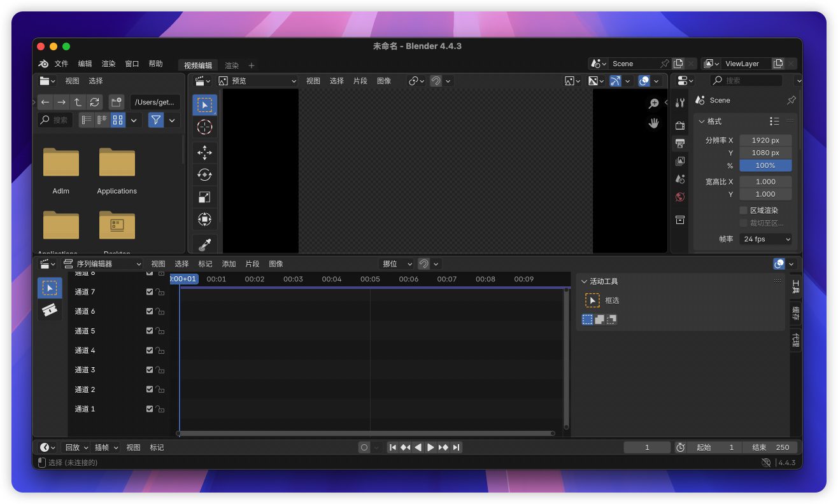Select the Move tool in preview
Viewport: 838px width, 504px height.
(204, 153)
